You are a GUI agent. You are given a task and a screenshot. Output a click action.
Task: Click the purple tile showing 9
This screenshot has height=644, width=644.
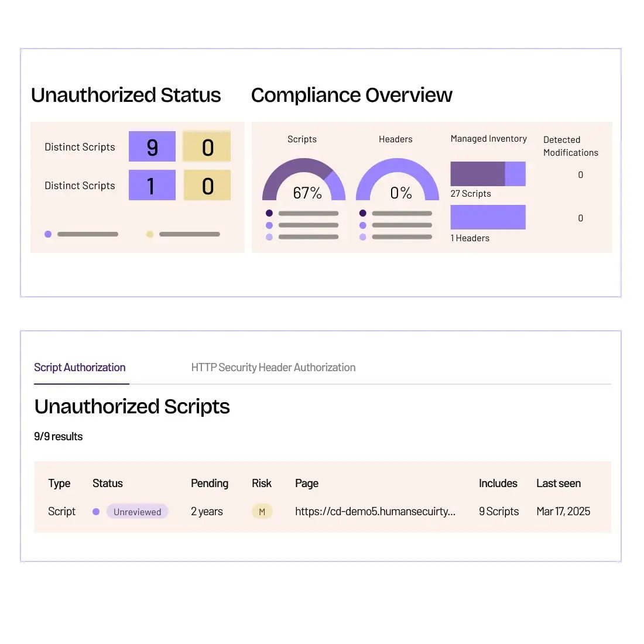click(x=152, y=146)
